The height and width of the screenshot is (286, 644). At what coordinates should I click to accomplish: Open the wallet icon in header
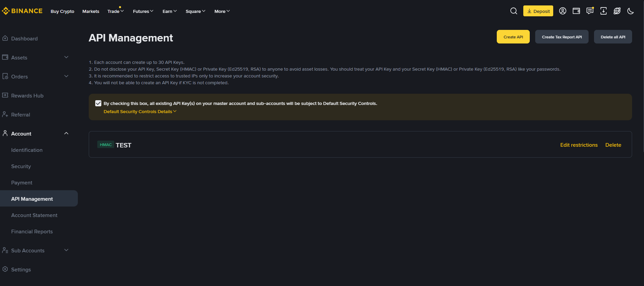[x=576, y=11]
